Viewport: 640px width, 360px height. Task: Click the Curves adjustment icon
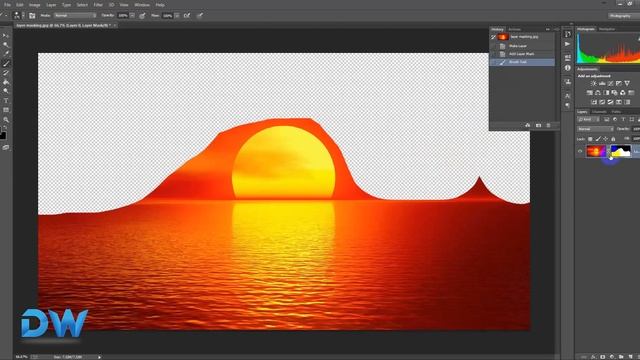point(610,83)
